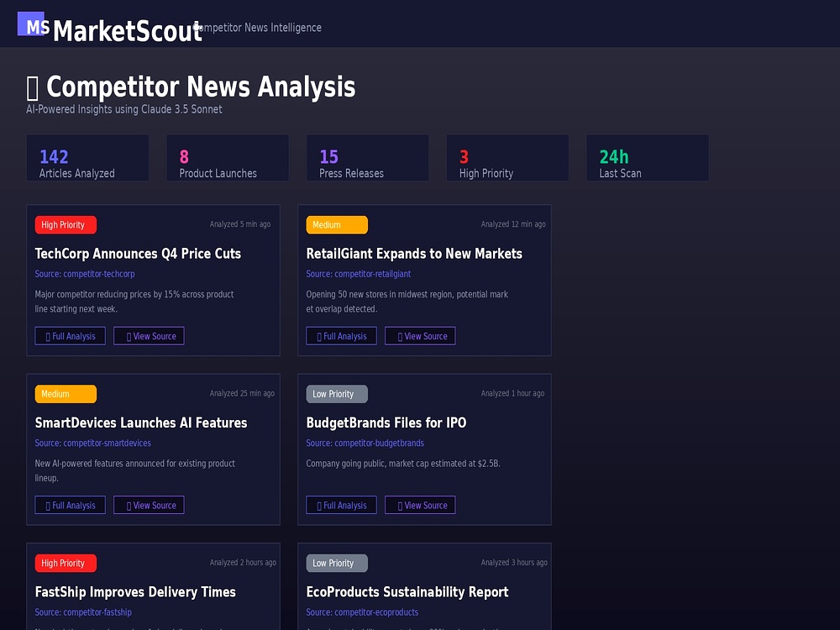Click Medium badge on RetailGiant card
The height and width of the screenshot is (630, 840).
(337, 225)
